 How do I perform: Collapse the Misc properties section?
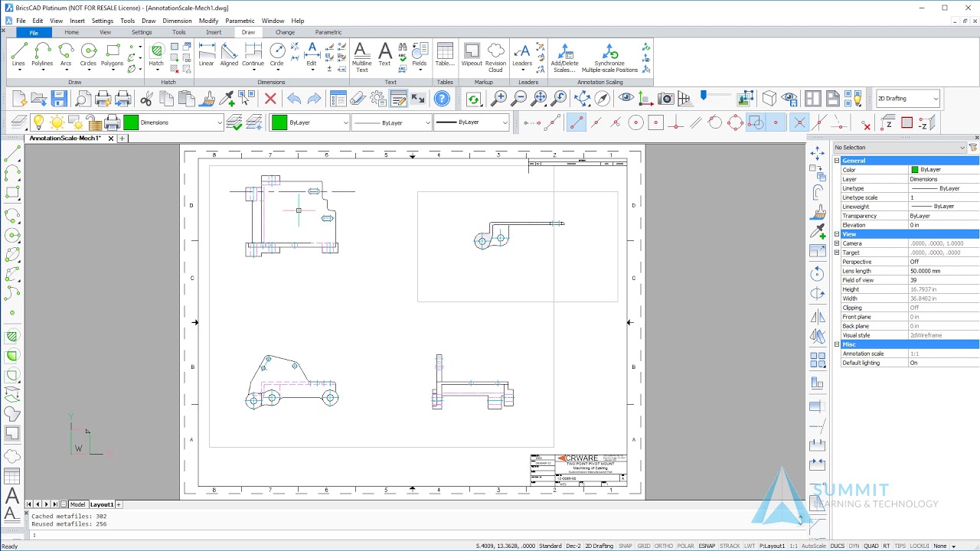point(837,344)
